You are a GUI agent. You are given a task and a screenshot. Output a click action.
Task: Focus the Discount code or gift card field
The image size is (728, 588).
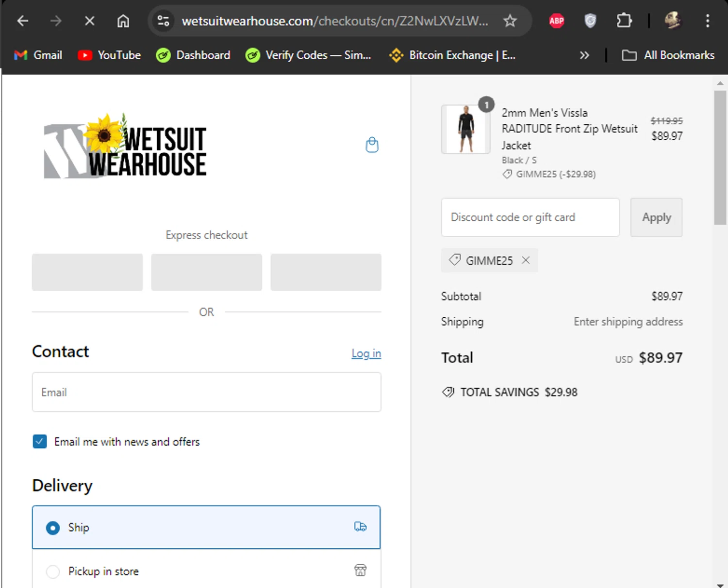point(530,217)
